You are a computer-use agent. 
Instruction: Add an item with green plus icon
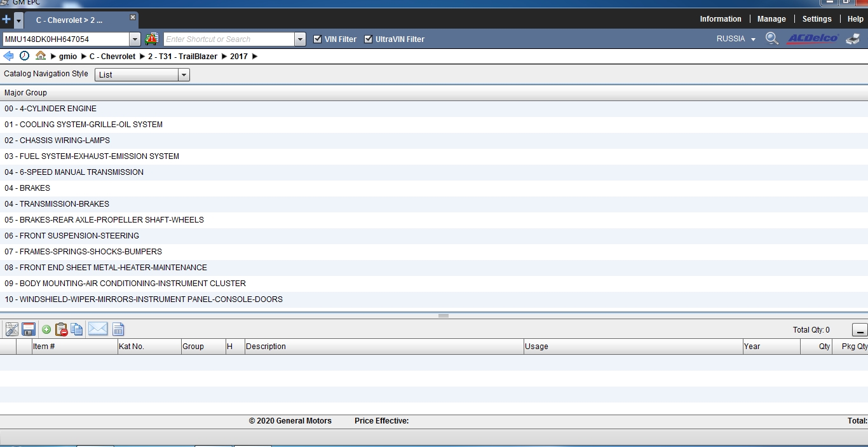46,329
